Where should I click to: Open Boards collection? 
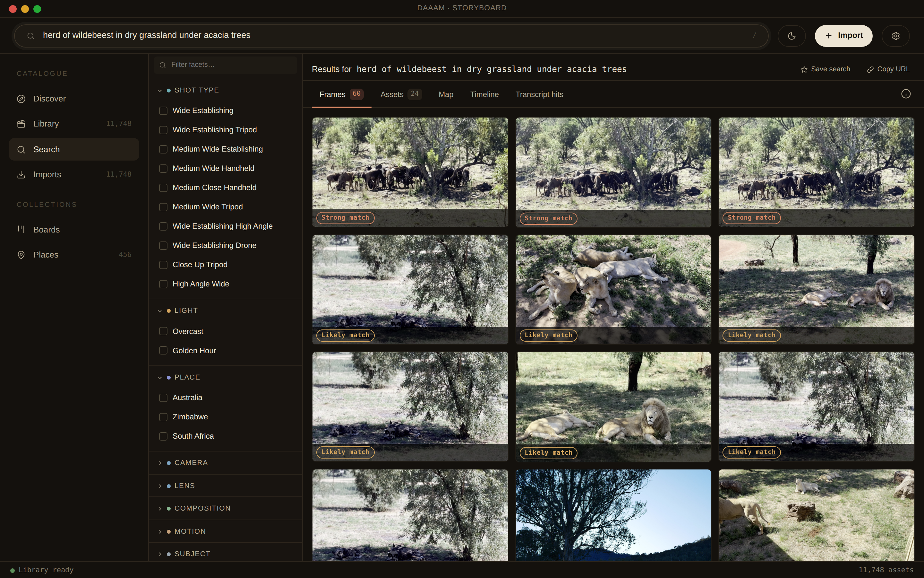pyautogui.click(x=74, y=230)
